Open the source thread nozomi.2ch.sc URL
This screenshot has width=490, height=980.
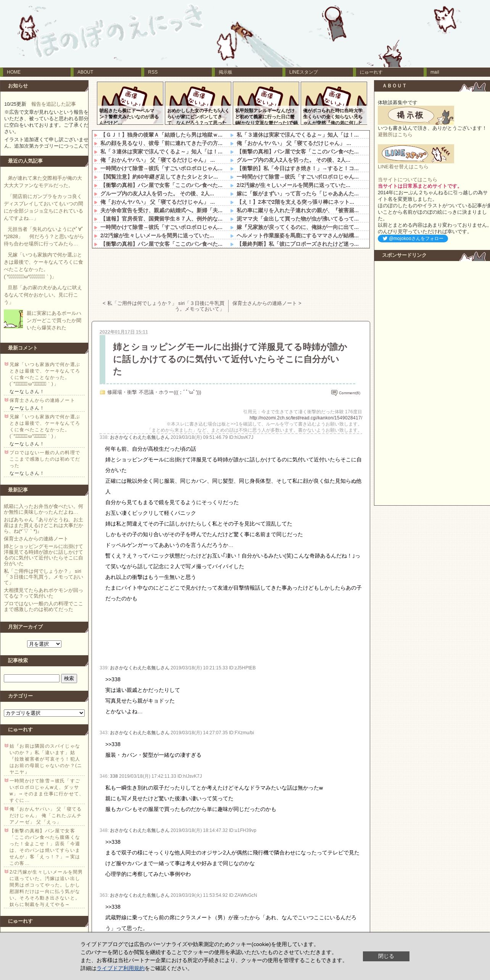coord(306,418)
